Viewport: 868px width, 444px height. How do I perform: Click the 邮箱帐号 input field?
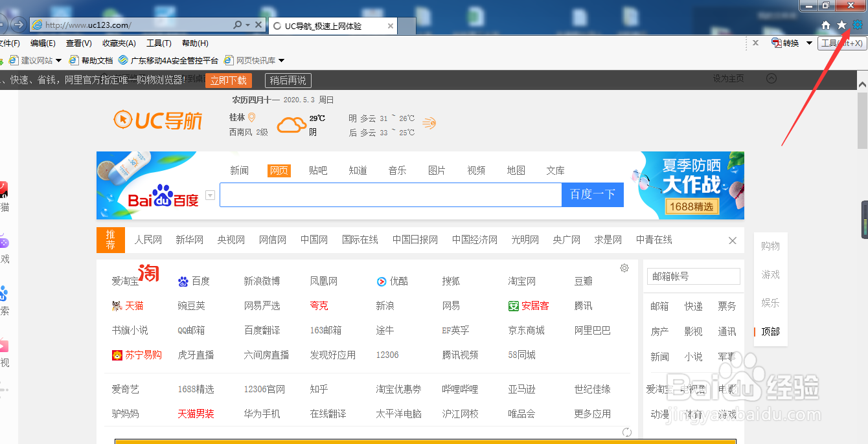(693, 276)
